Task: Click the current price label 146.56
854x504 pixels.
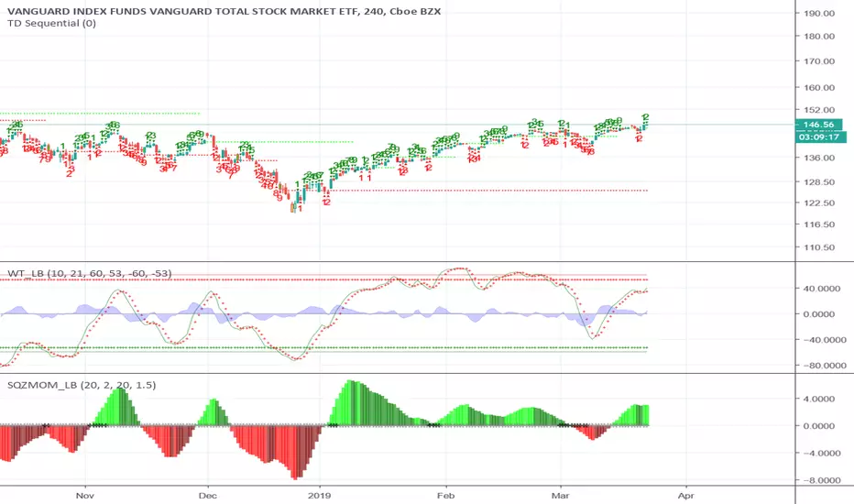Action: pos(818,125)
